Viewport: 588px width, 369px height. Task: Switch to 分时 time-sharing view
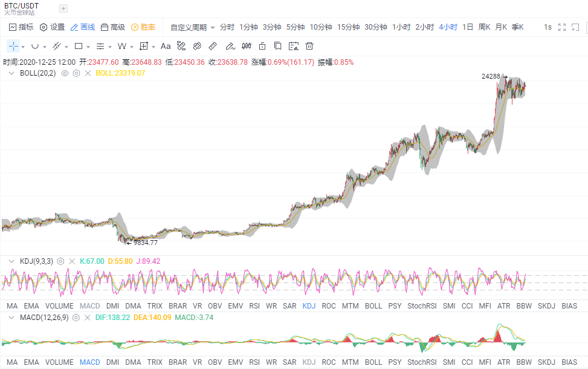click(x=227, y=27)
